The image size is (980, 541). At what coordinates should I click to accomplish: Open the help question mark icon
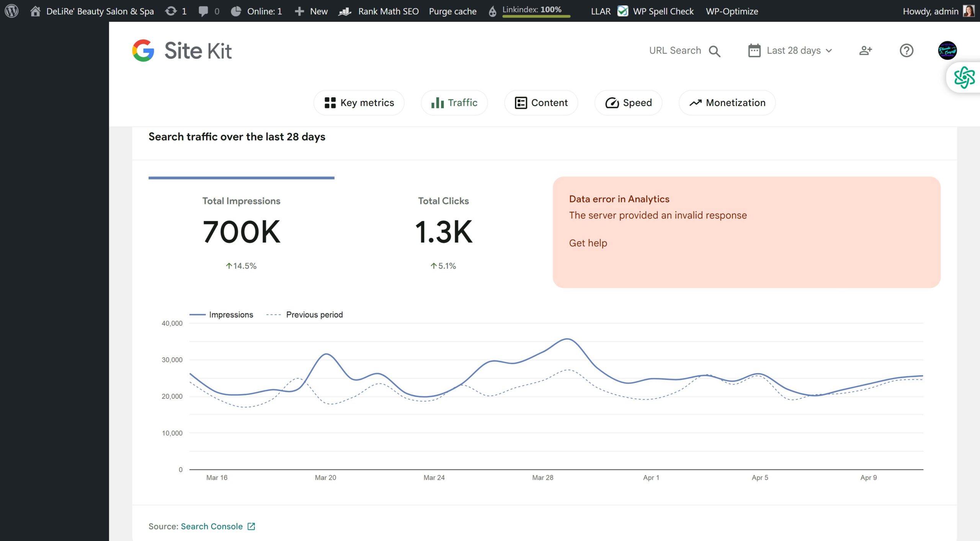[x=906, y=51]
